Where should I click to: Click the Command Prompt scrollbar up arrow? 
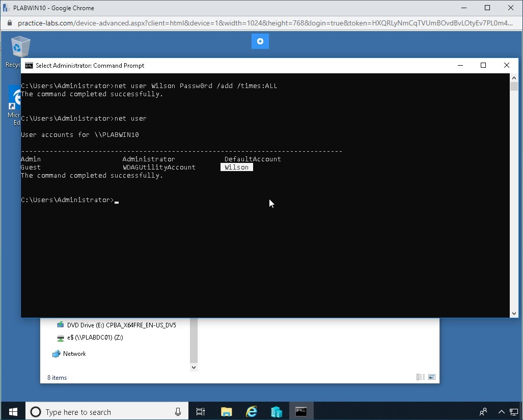514,78
